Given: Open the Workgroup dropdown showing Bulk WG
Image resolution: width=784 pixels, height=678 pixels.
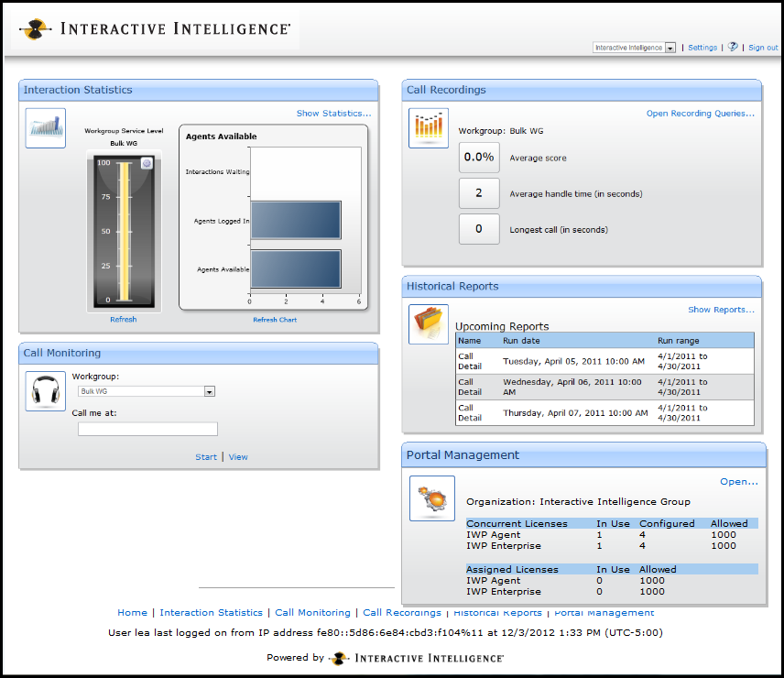Looking at the screenshot, I should tap(209, 391).
